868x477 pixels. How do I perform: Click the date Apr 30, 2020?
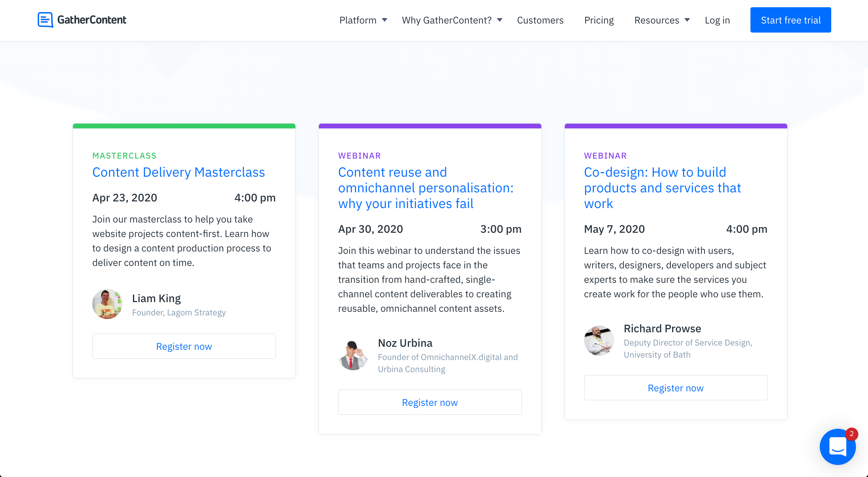pyautogui.click(x=370, y=229)
